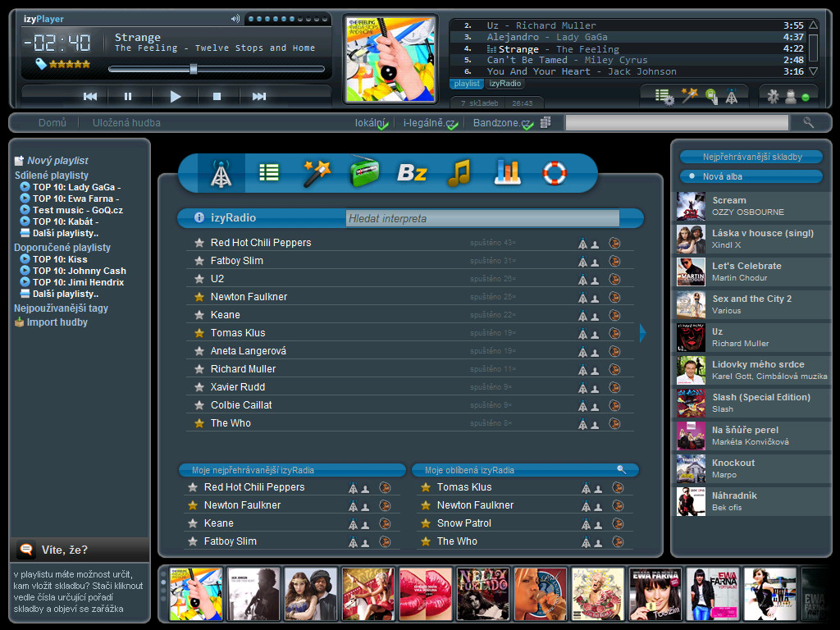Switch to the playlist tab
The height and width of the screenshot is (630, 840).
pyautogui.click(x=467, y=84)
